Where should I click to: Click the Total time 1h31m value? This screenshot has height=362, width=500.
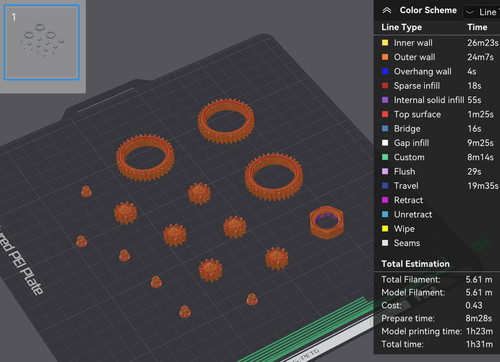pos(479,344)
